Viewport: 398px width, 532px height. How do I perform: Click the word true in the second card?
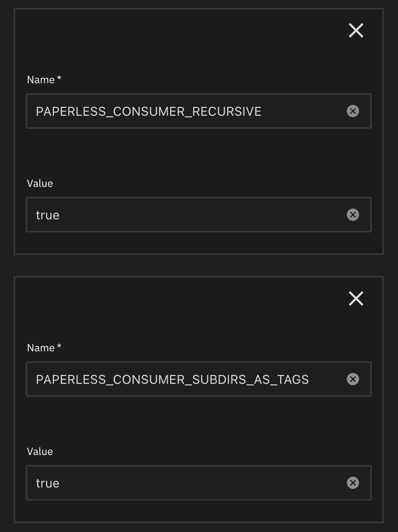point(48,483)
